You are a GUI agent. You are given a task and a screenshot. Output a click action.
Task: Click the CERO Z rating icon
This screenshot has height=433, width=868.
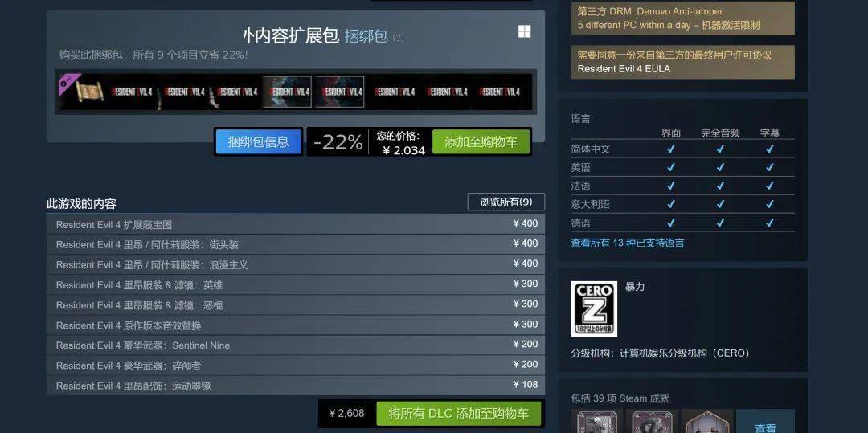click(594, 308)
